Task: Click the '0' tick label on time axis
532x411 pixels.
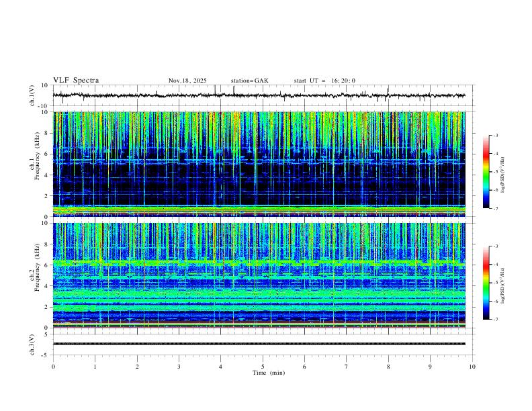Action: [x=53, y=367]
